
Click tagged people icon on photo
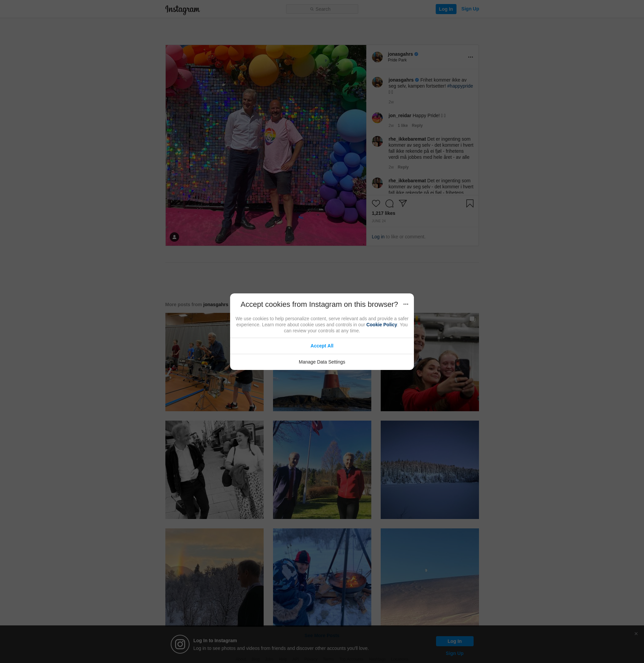click(x=174, y=237)
